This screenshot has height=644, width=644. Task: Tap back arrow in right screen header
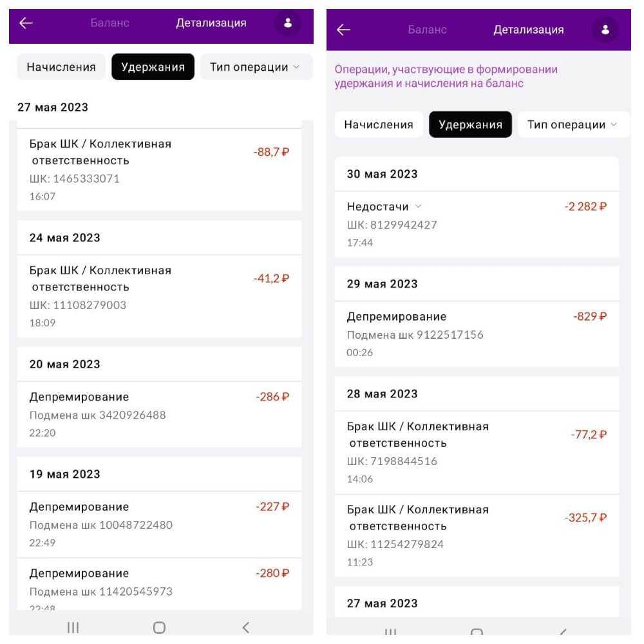[x=344, y=30]
